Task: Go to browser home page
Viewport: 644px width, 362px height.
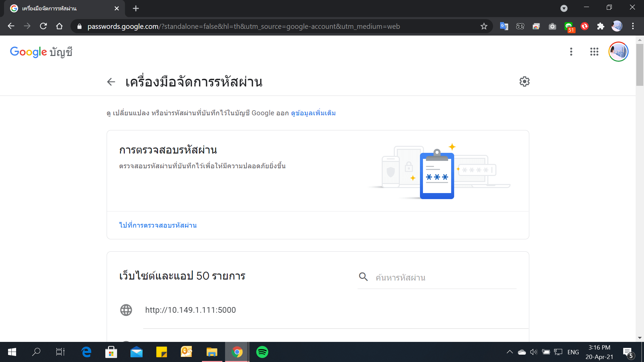Action: click(x=59, y=26)
